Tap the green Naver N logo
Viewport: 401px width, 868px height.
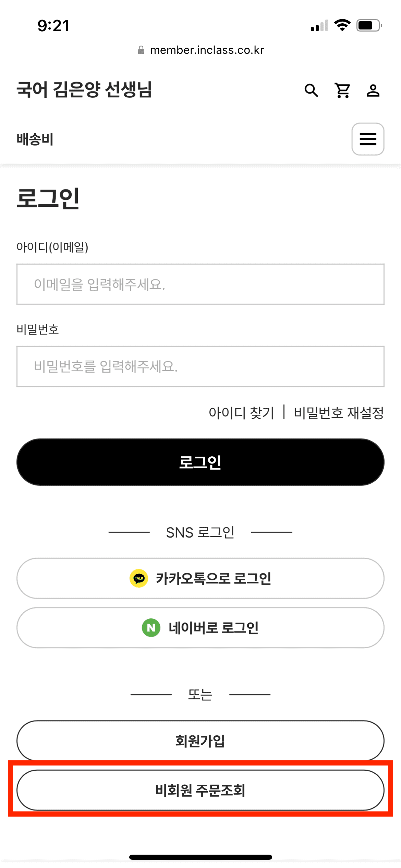[151, 628]
